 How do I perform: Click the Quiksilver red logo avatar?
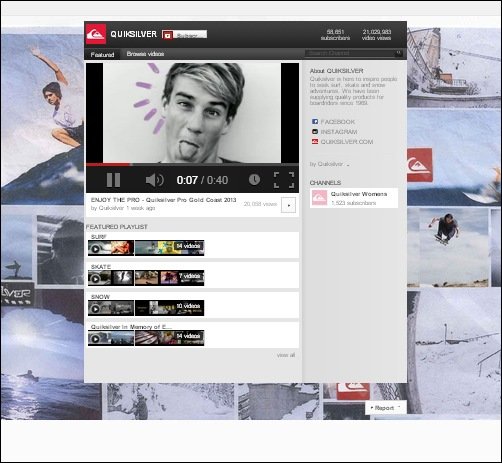[96, 34]
